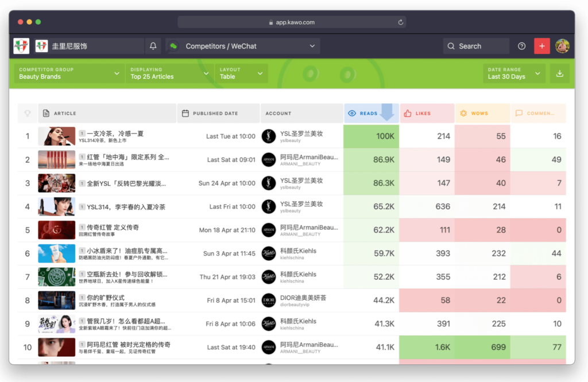Screen dimensions: 588x382
Task: Open article 红管「地中海」限定系列
Action: [x=127, y=157]
